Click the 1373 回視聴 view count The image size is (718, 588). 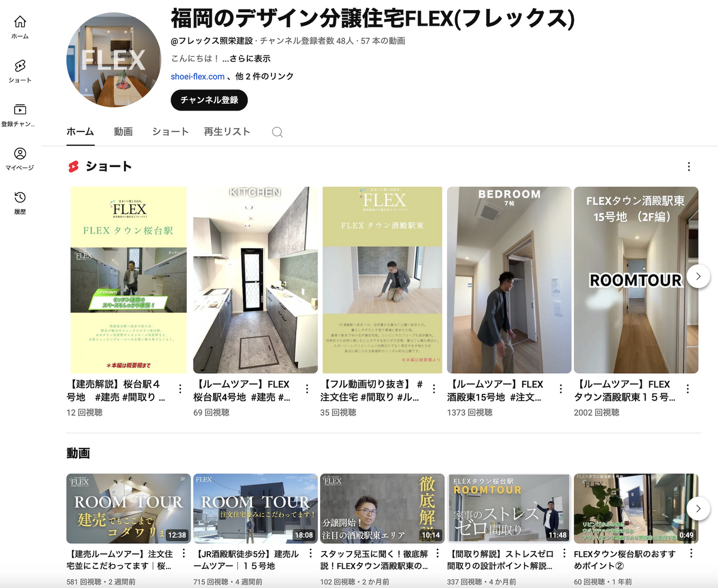[470, 412]
